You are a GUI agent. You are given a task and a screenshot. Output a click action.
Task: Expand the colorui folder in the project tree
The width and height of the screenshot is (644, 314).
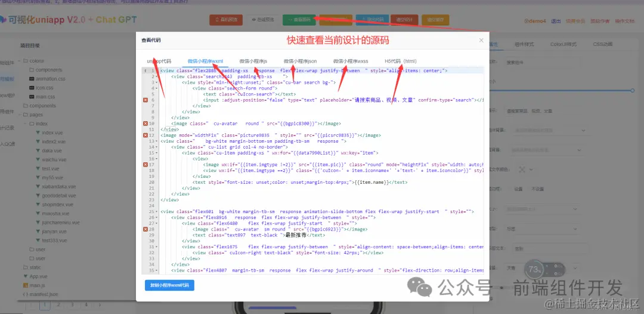(x=20, y=60)
